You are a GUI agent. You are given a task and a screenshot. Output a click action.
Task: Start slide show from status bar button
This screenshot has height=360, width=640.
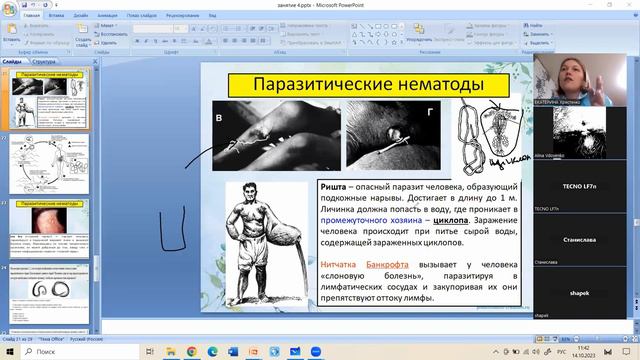tap(556, 339)
